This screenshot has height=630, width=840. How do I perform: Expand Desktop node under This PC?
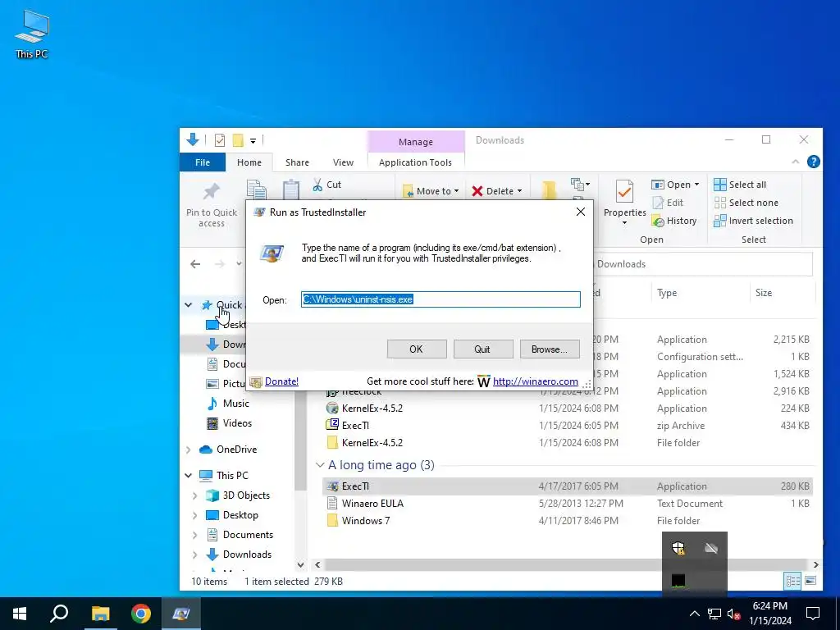point(195,515)
